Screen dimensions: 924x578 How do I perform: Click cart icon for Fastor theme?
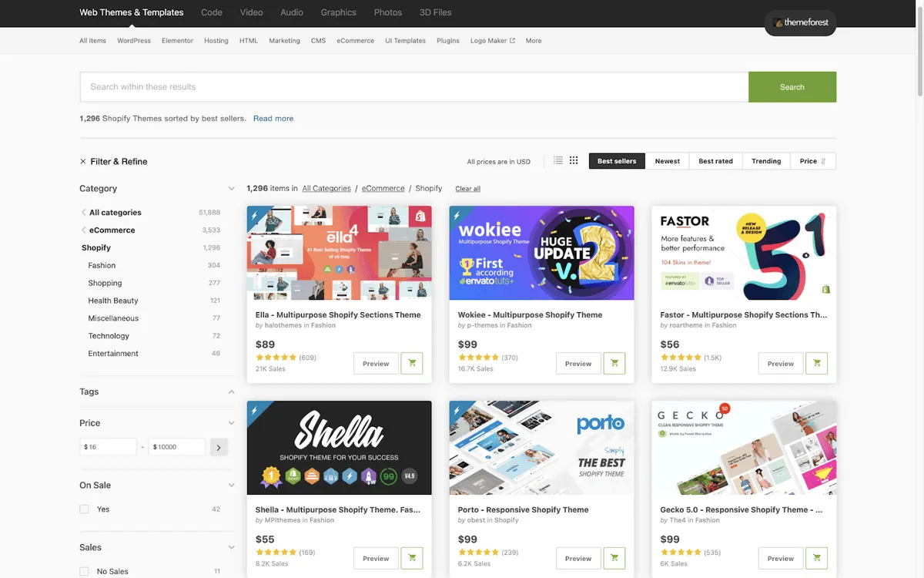click(x=816, y=364)
